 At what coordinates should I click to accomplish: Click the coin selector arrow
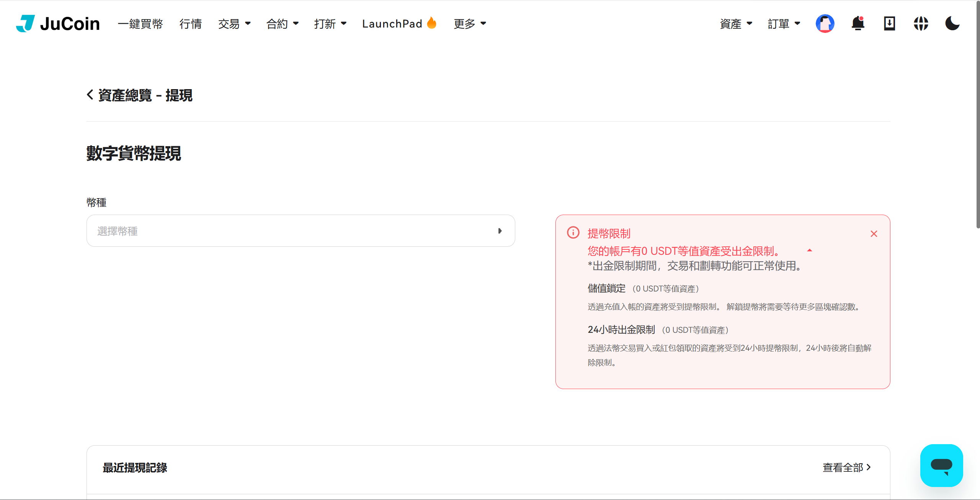pyautogui.click(x=500, y=231)
